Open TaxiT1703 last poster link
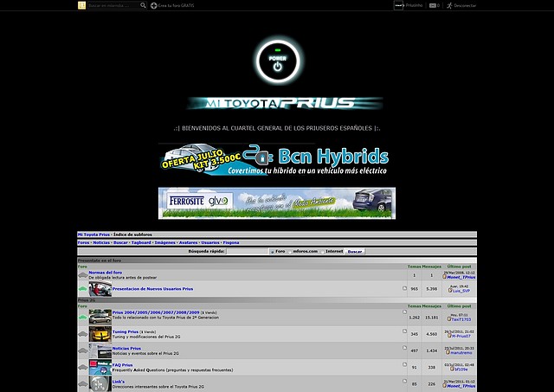This screenshot has height=392, width=554. coord(461,319)
